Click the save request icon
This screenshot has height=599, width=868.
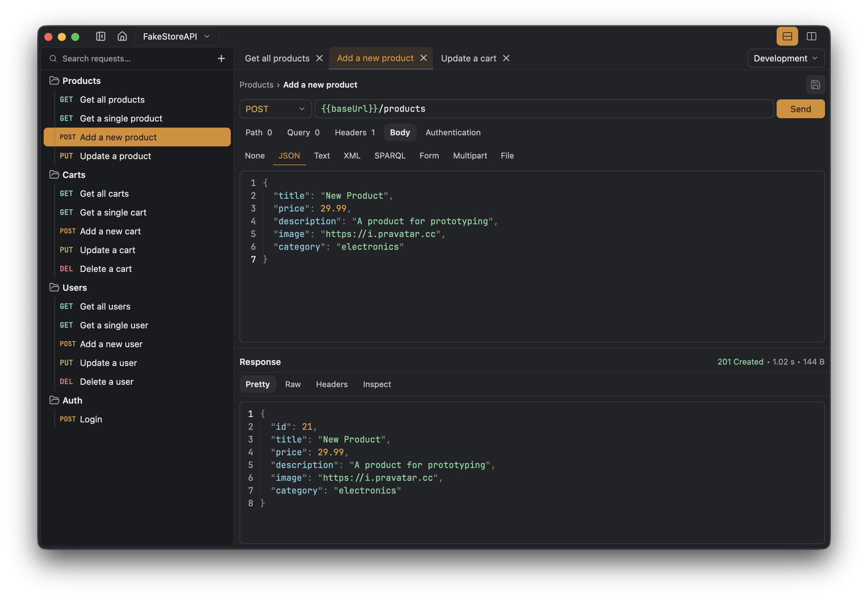815,85
